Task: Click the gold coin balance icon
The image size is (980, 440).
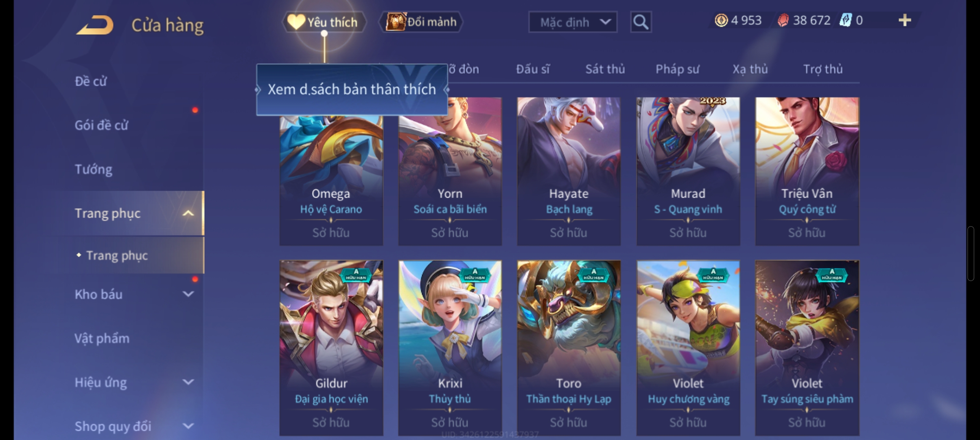Action: [721, 20]
